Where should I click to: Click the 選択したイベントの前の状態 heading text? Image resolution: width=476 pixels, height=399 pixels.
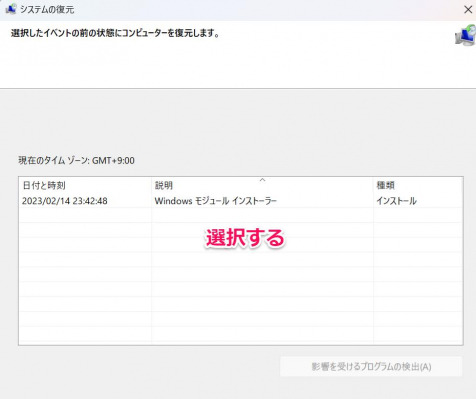pyautogui.click(x=115, y=33)
